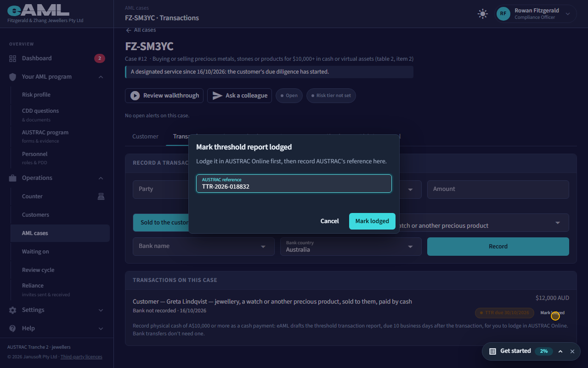Click the Record transaction button
This screenshot has width=588, height=368.
click(498, 247)
